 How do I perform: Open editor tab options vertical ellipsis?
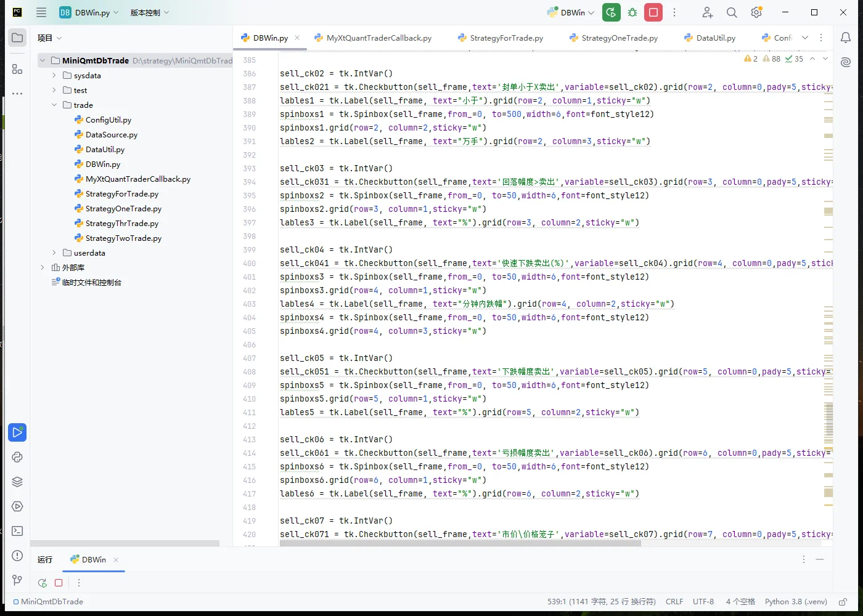click(821, 38)
